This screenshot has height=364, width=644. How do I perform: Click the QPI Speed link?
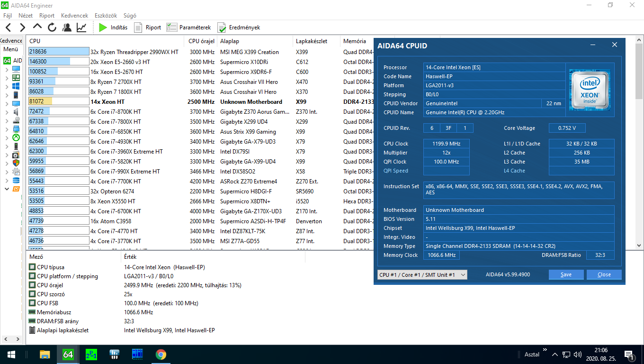tap(395, 171)
